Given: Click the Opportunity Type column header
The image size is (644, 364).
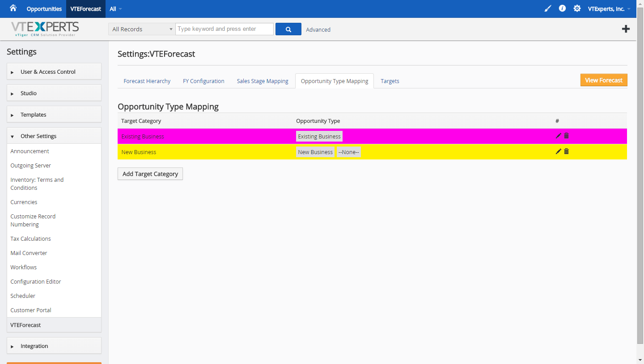Looking at the screenshot, I should (x=318, y=121).
